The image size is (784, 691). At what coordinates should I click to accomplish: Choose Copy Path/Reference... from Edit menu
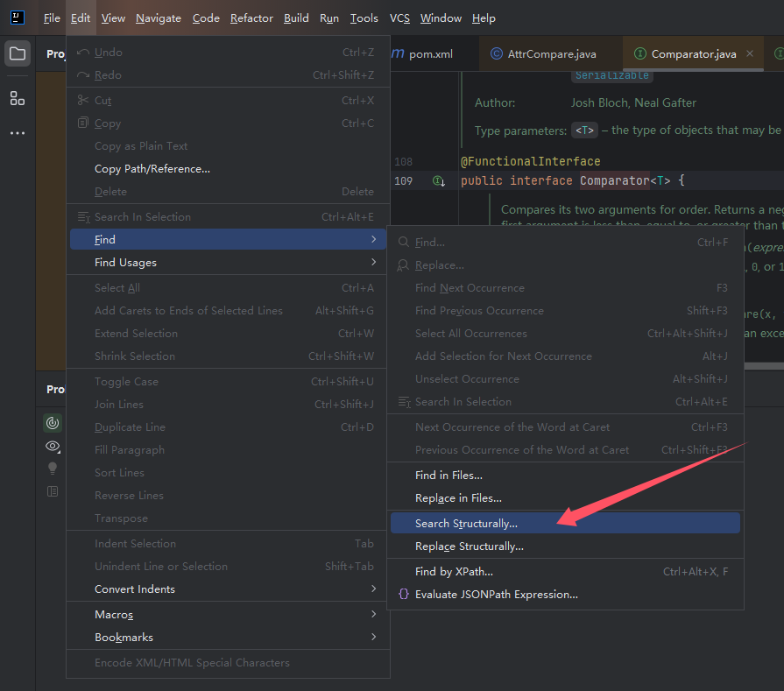tap(228, 168)
